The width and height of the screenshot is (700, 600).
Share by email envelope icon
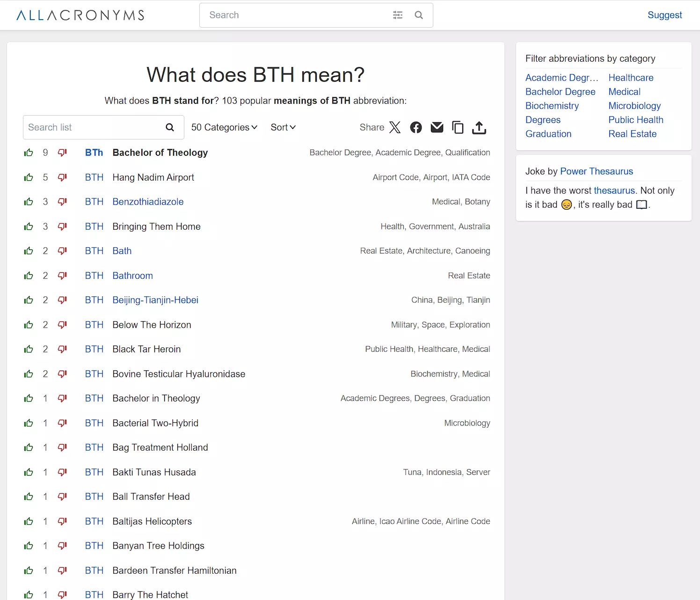click(x=437, y=127)
